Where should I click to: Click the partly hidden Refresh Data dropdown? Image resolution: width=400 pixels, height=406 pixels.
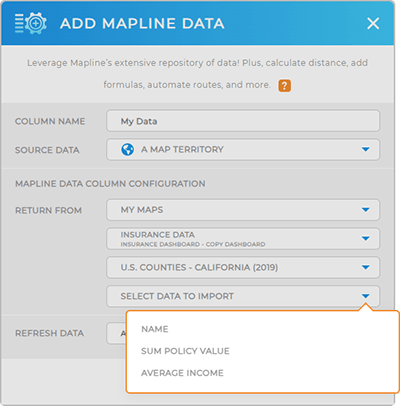tap(116, 333)
